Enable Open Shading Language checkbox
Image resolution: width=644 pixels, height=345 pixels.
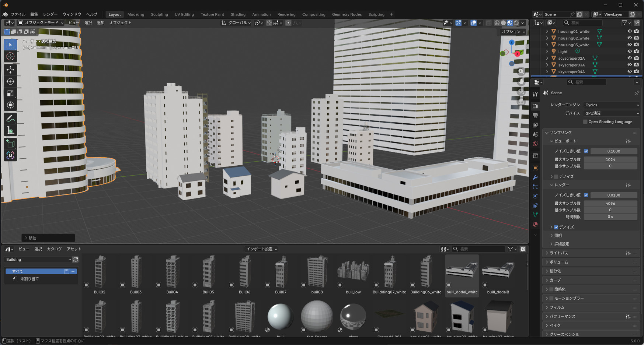point(585,122)
